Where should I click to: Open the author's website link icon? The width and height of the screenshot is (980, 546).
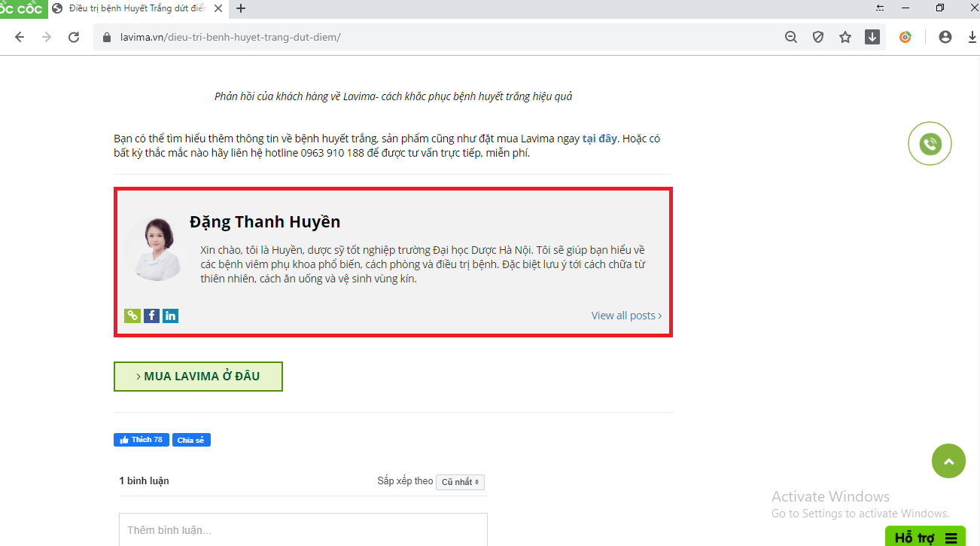pos(132,316)
